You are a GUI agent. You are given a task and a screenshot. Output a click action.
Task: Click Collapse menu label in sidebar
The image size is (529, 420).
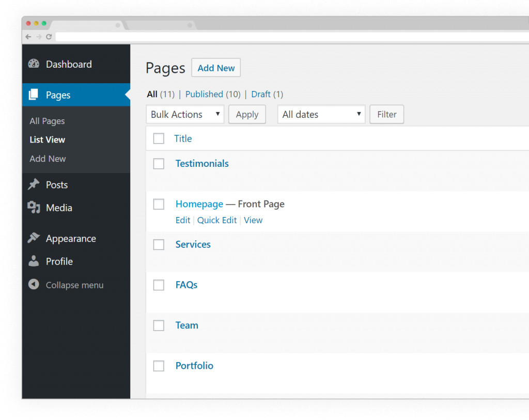tap(74, 285)
